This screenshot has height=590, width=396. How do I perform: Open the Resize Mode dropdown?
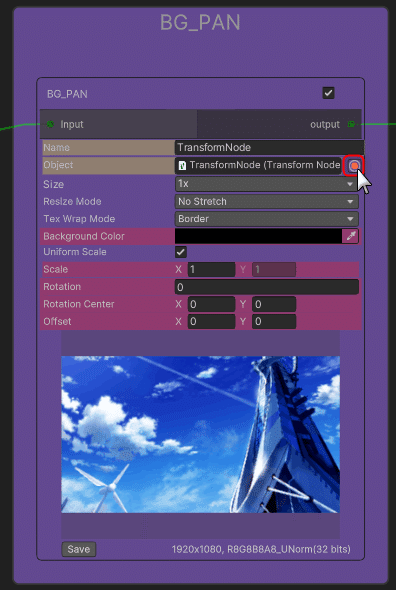point(267,202)
